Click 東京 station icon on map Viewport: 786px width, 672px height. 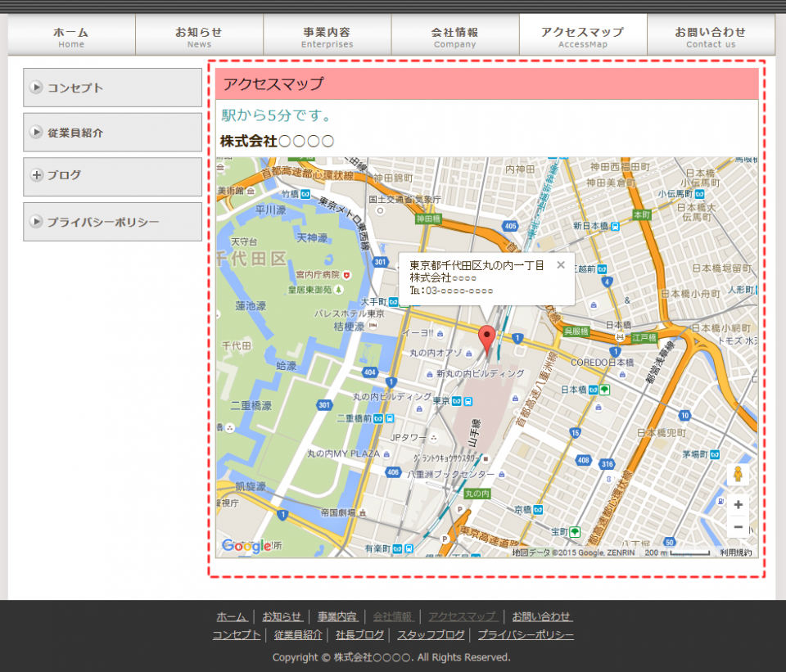462,401
